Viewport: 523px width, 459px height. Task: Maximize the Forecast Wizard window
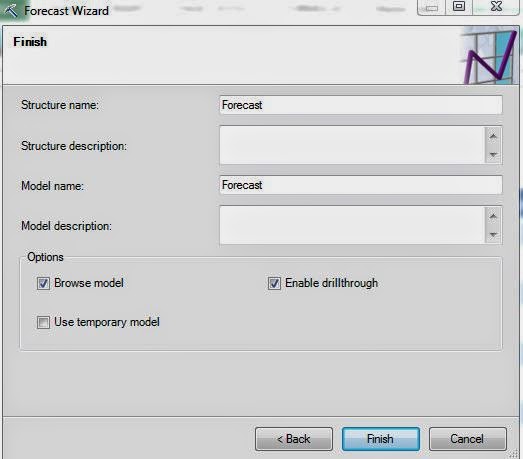click(x=459, y=7)
